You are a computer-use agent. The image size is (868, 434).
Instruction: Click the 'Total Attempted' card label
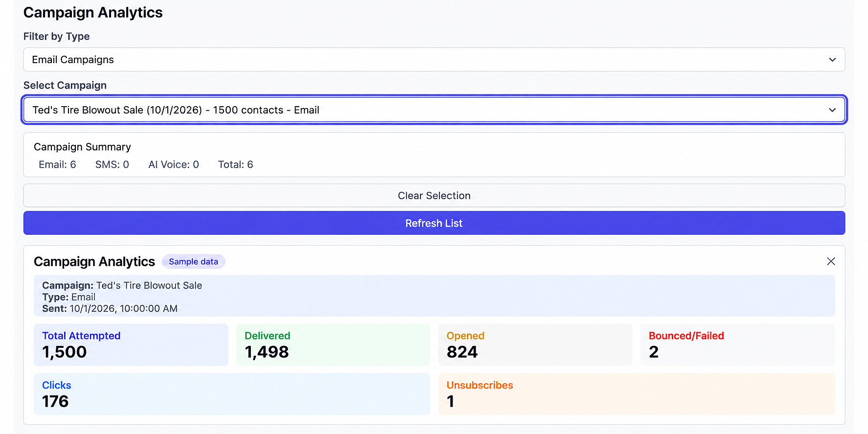coord(81,336)
